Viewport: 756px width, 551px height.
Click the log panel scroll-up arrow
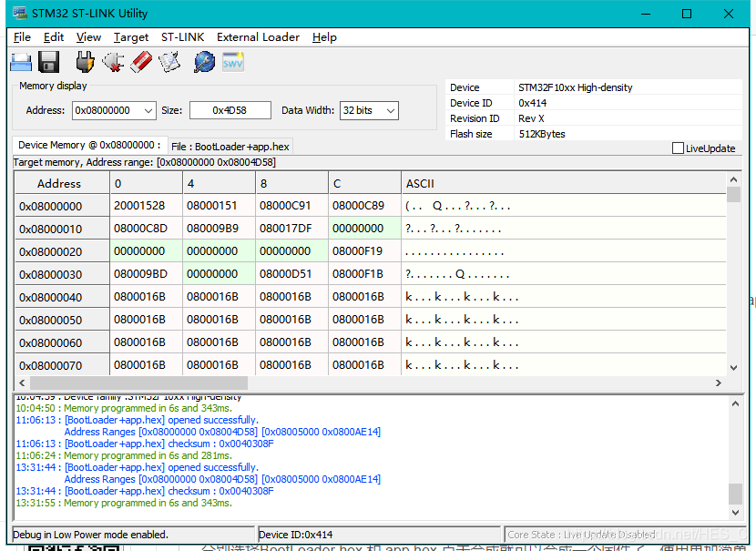point(735,403)
